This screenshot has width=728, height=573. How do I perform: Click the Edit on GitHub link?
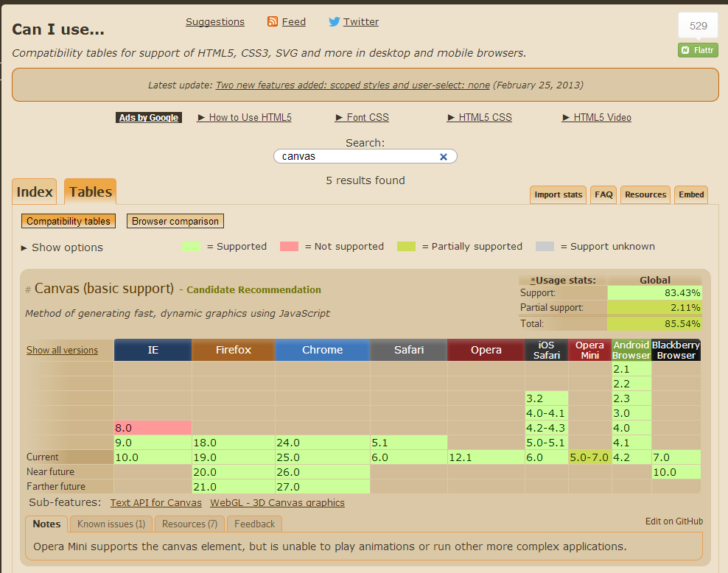[674, 521]
